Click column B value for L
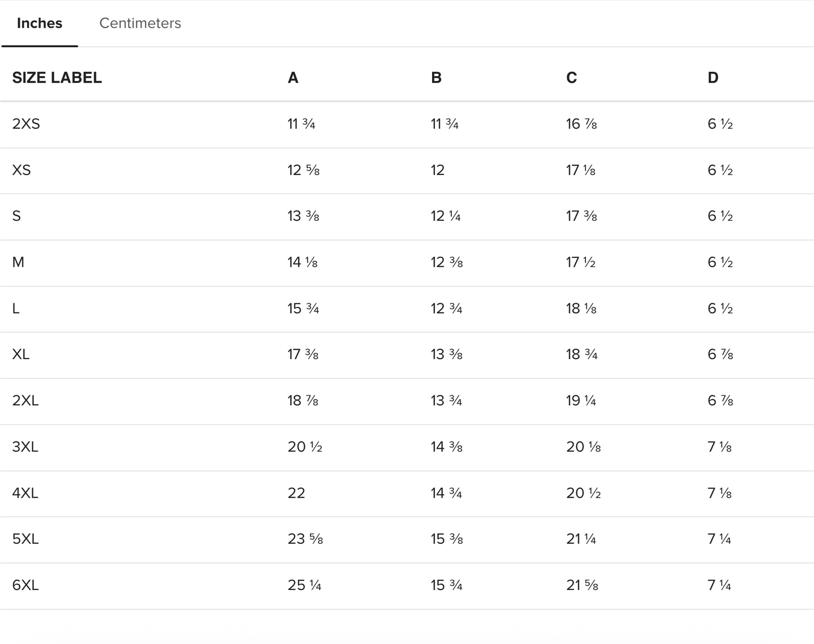Viewport: 814px width, 644px height. tap(446, 308)
